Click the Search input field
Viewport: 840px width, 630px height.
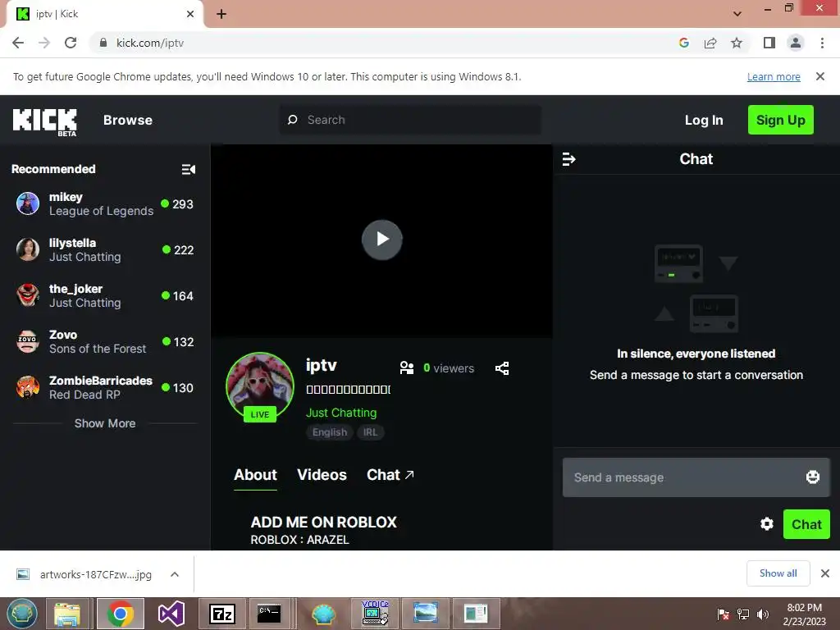(410, 120)
